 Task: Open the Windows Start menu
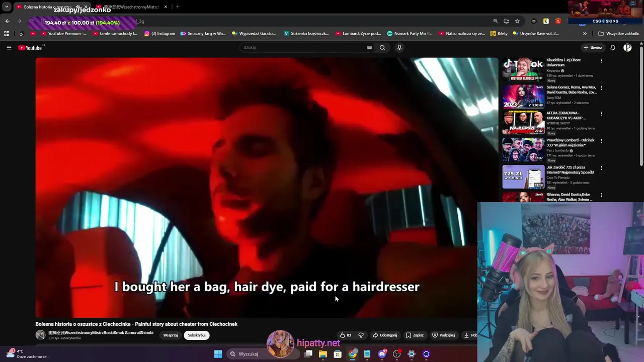tap(218, 354)
